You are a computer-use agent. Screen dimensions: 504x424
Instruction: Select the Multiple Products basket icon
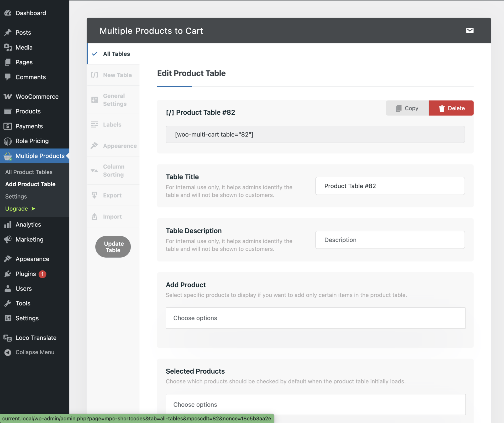(8, 156)
